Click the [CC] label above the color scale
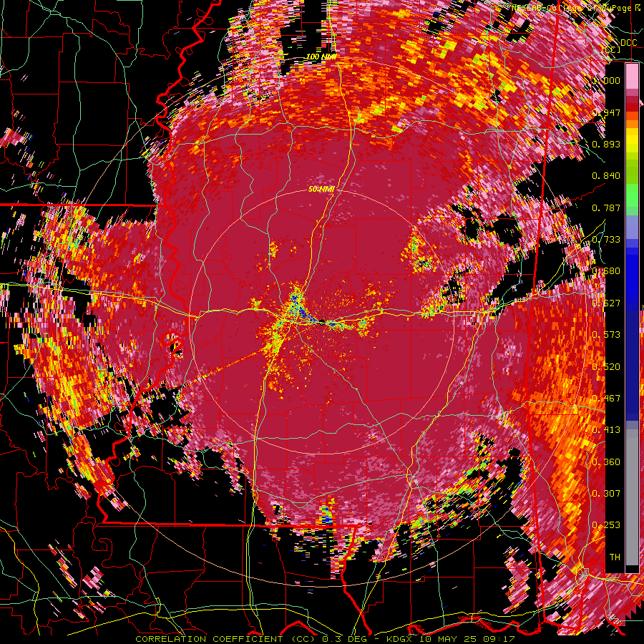Screen dimensions: 644x644 pos(611,49)
